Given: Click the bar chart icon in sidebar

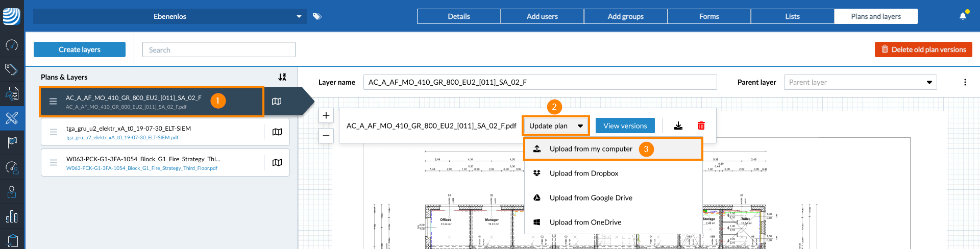Looking at the screenshot, I should coord(12,216).
